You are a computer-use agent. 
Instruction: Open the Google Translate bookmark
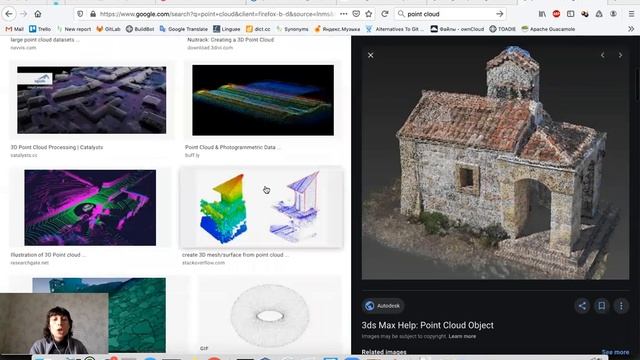coord(184,29)
